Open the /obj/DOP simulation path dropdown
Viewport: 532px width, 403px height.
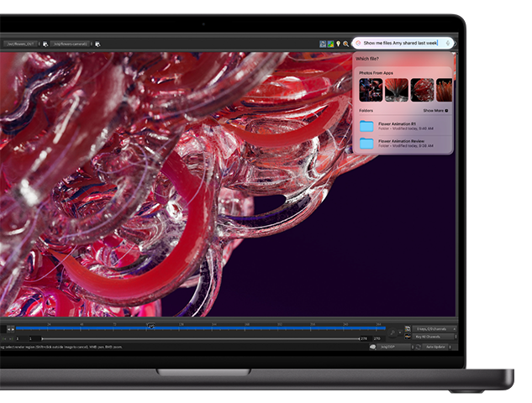pos(395,347)
